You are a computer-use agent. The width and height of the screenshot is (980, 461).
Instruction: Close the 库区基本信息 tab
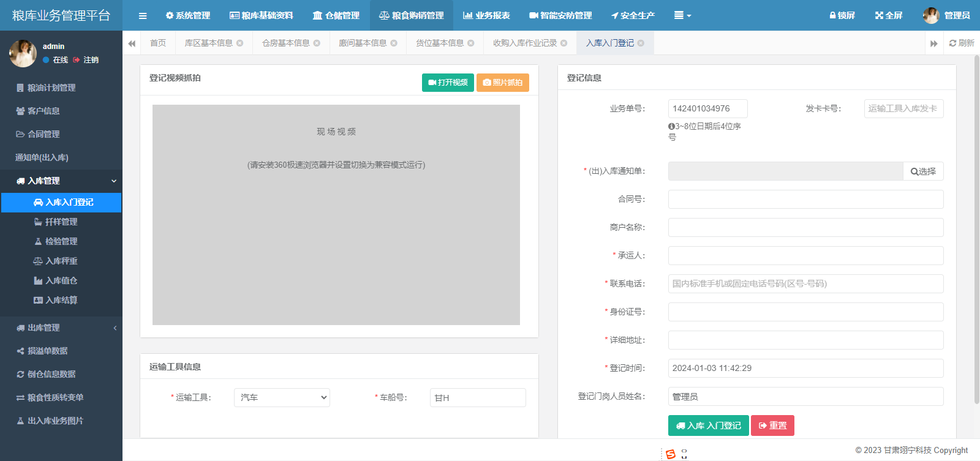(240, 43)
